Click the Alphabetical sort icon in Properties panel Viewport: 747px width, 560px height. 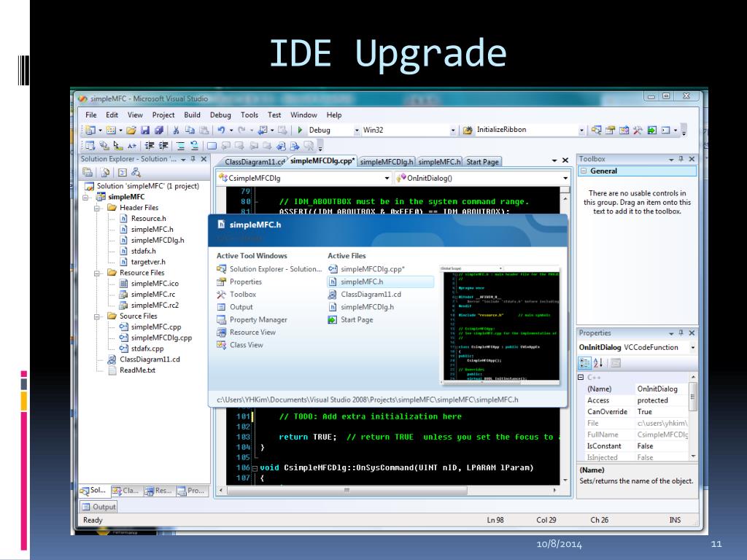click(598, 363)
